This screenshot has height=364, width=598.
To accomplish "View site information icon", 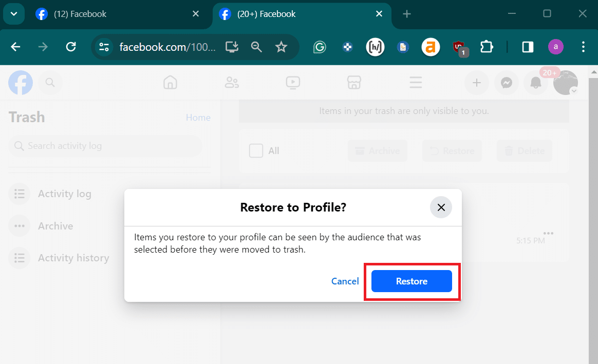I will [x=104, y=47].
